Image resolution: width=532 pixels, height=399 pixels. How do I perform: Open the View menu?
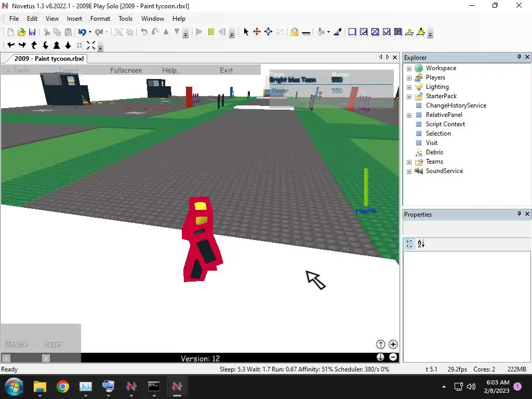52,19
